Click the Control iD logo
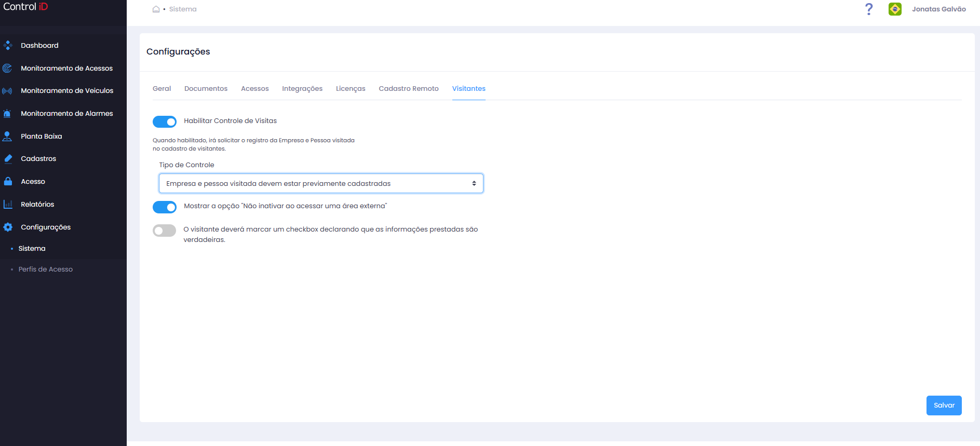The width and height of the screenshot is (980, 446). tap(25, 7)
